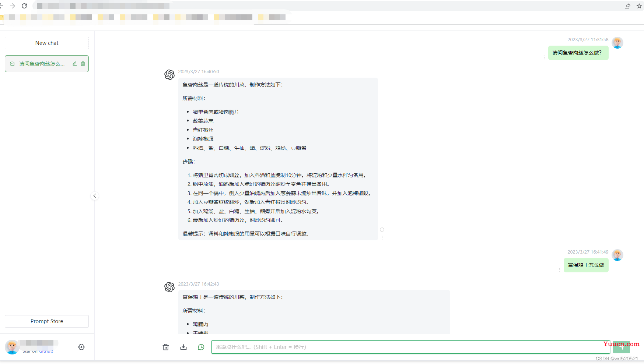Image resolution: width=644 pixels, height=364 pixels.
Task: Open options menu beside 宫保鸡丁怎么做 message
Action: 560,270
